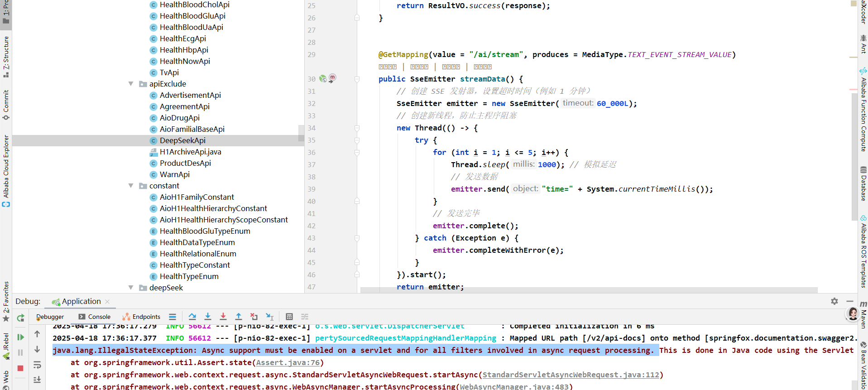This screenshot has height=390, width=868.
Task: Close the Application debug tab
Action: click(x=107, y=302)
